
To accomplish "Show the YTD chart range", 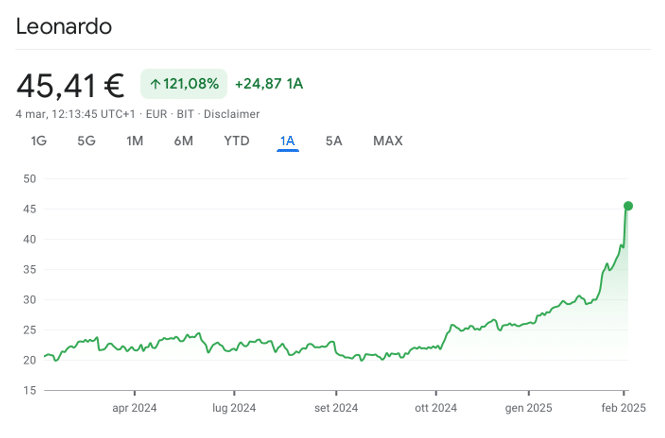I will (237, 141).
